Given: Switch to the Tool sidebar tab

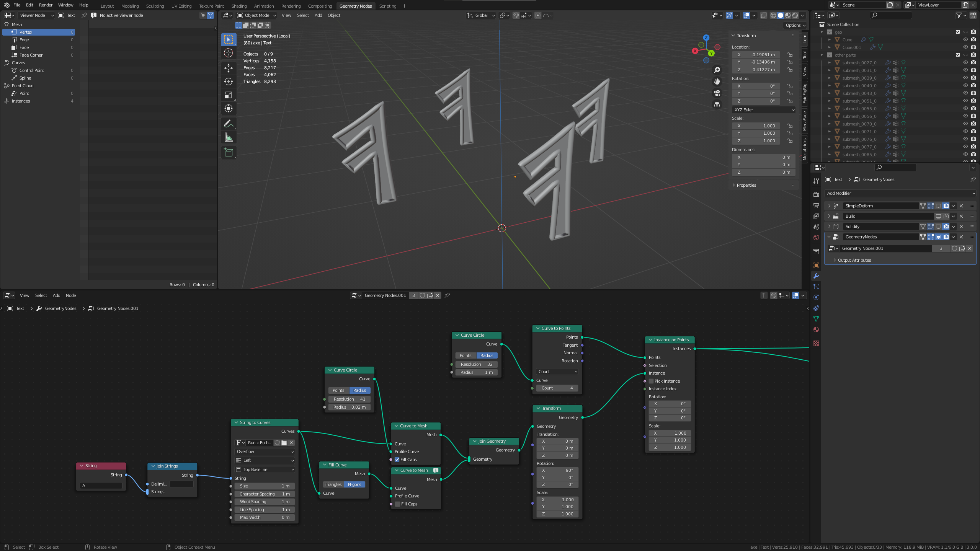Looking at the screenshot, I should (x=805, y=55).
